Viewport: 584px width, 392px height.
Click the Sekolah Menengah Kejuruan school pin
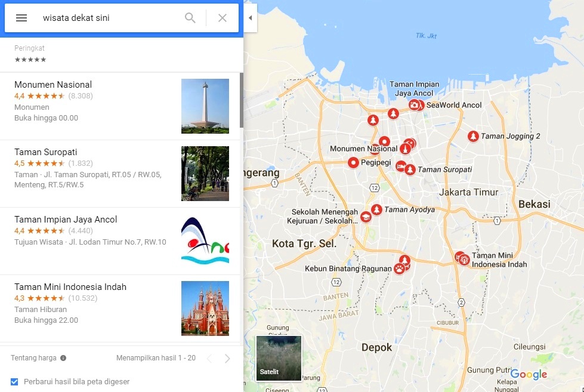pos(366,217)
